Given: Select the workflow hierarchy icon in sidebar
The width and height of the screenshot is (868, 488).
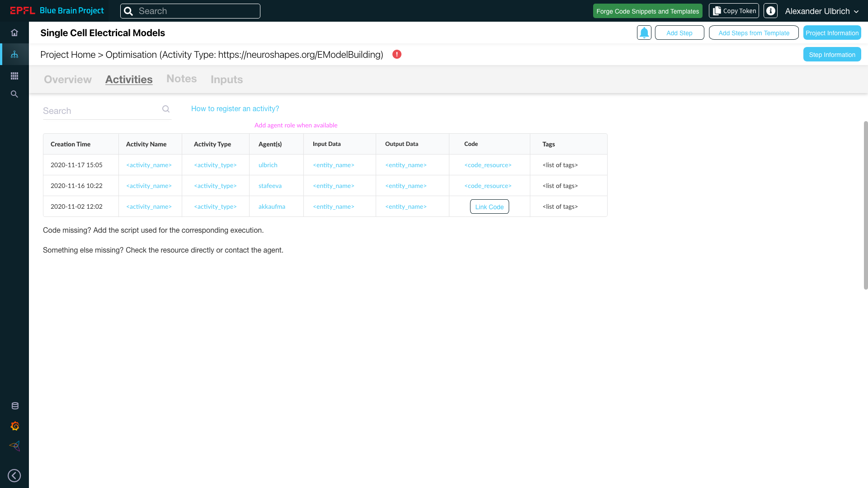Looking at the screenshot, I should pyautogui.click(x=14, y=54).
